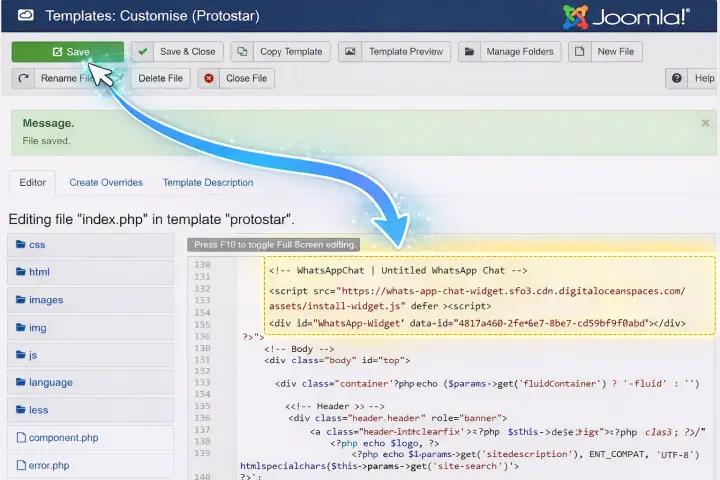This screenshot has height=480, width=720.
Task: Open the Create Overrides tab
Action: 106,183
